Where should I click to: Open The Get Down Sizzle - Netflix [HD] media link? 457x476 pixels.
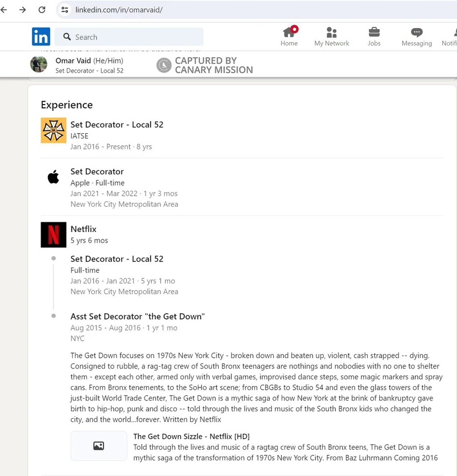[191, 437]
